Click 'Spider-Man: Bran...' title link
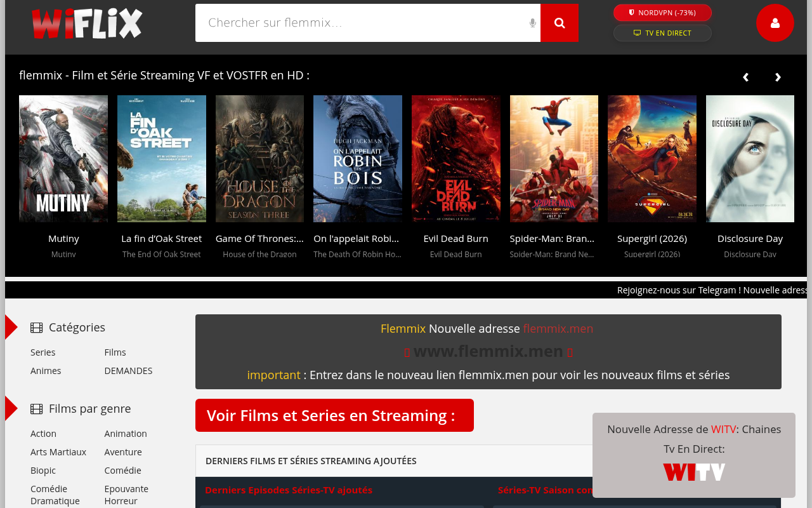The height and width of the screenshot is (508, 812). click(552, 239)
